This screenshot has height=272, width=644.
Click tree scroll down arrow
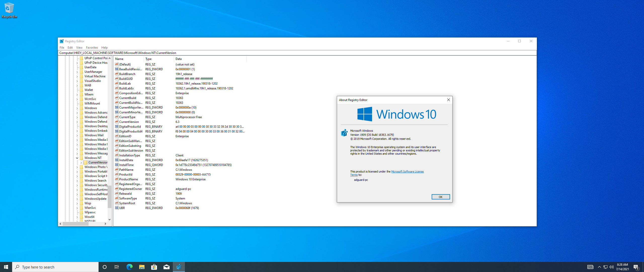coord(109,220)
